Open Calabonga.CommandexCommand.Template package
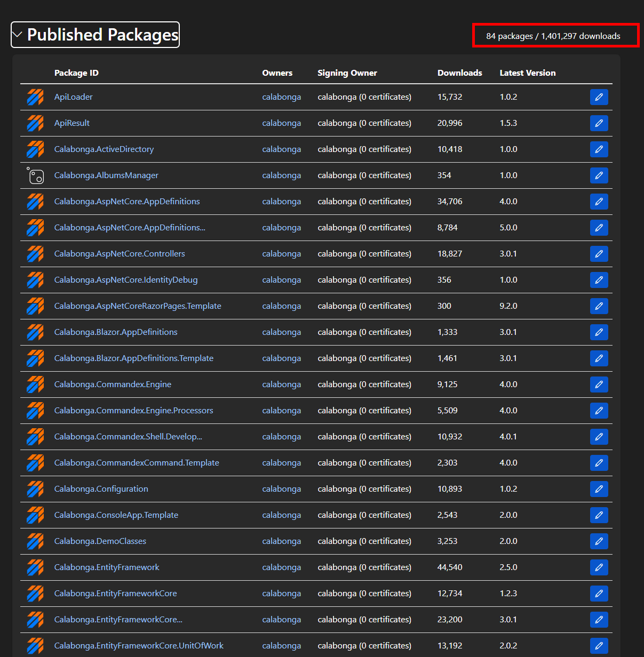The height and width of the screenshot is (657, 644). 136,463
